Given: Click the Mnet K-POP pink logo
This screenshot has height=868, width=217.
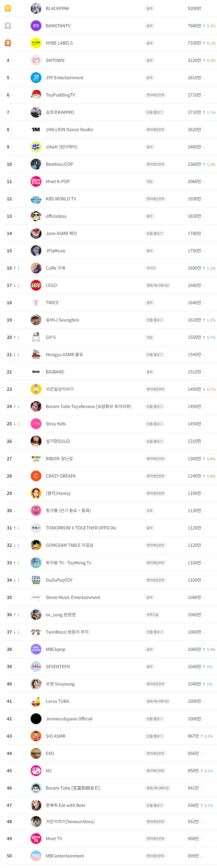Looking at the screenshot, I should pos(36,182).
